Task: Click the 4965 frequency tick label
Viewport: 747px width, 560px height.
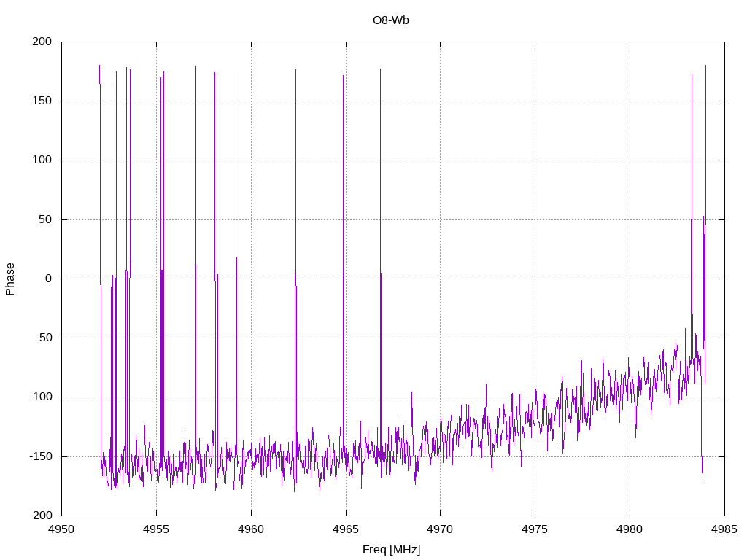Action: point(346,529)
